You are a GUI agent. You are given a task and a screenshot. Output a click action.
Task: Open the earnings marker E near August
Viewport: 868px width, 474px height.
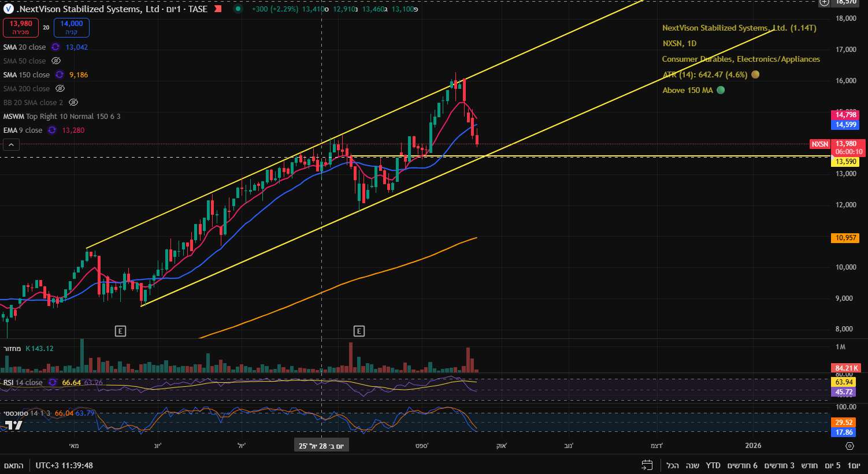pyautogui.click(x=359, y=331)
